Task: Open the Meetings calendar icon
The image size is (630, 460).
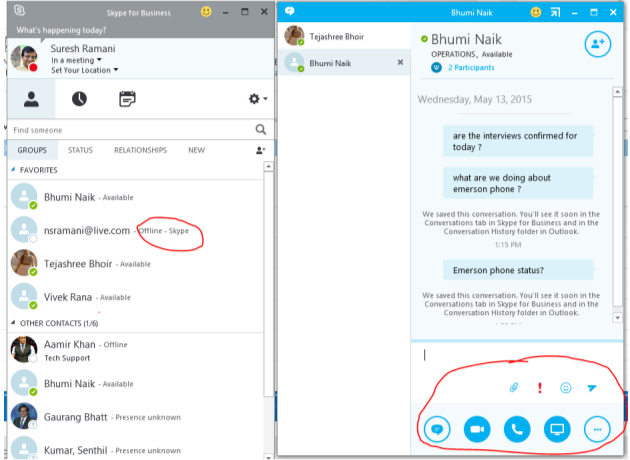Action: (x=127, y=99)
